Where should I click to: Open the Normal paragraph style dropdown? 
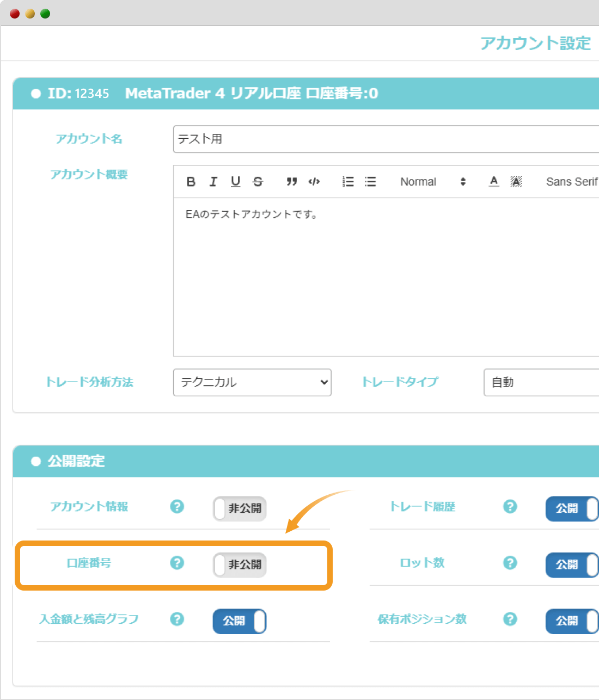pyautogui.click(x=430, y=182)
